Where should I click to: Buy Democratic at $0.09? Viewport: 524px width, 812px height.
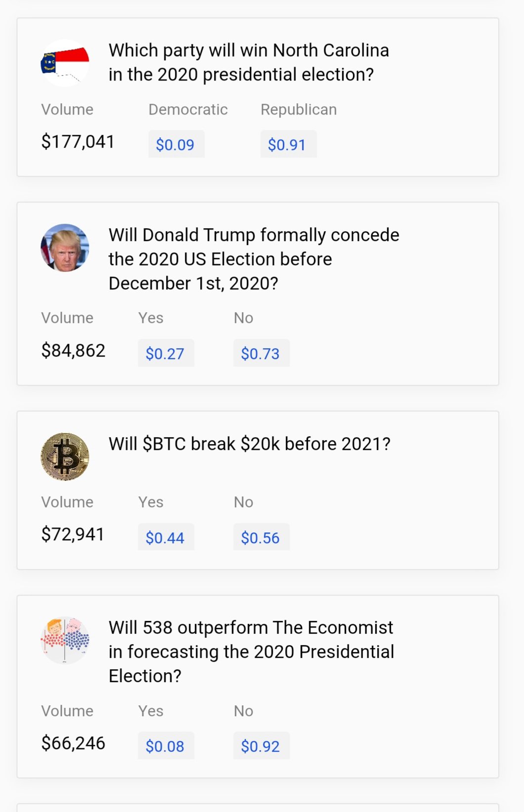[176, 144]
